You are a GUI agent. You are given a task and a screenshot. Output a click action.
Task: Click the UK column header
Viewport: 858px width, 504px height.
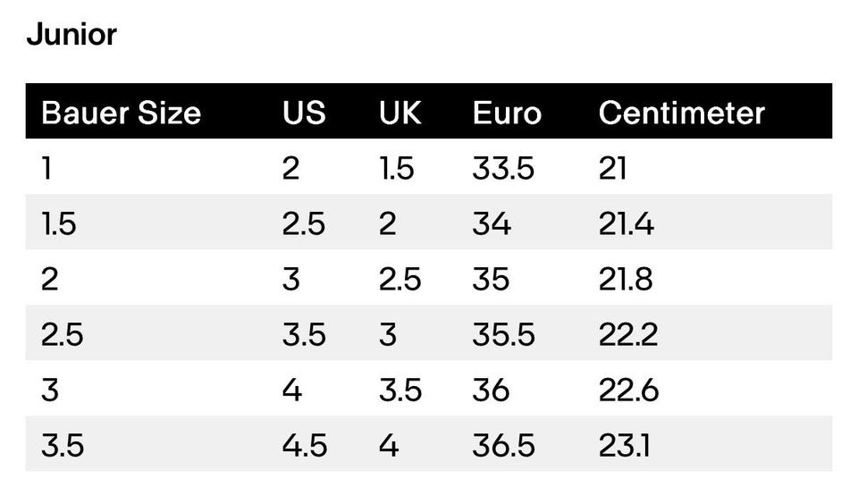point(400,113)
